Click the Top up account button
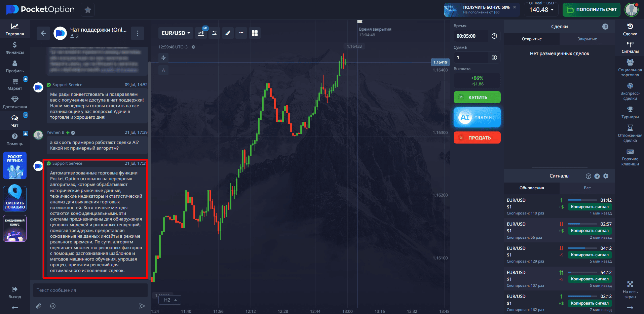This screenshot has height=314, width=644. pos(592,9)
